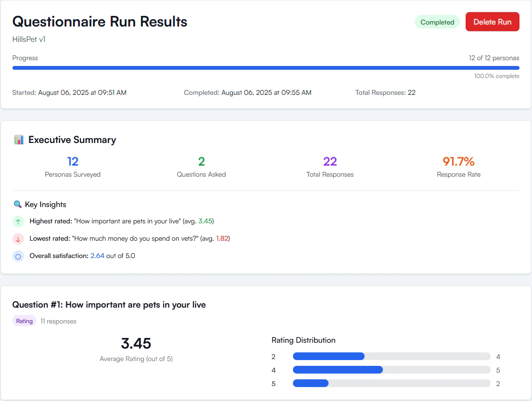The image size is (532, 401).
Task: Click the rating 4 distribution bar
Action: click(392, 370)
